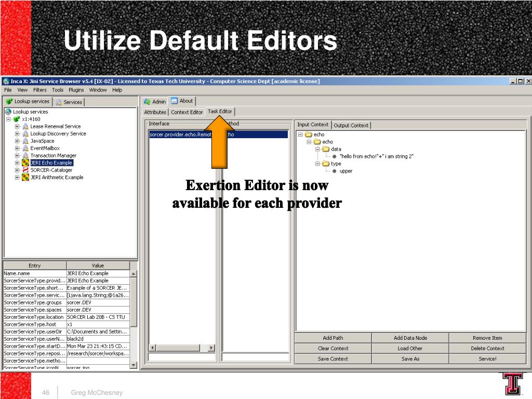
Task: Select the upper node in context tree
Action: 345,171
